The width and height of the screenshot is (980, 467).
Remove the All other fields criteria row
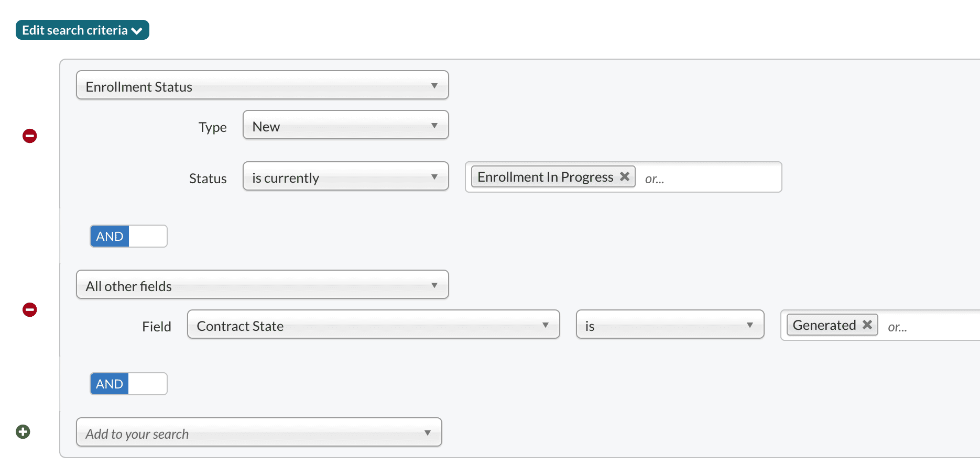[30, 310]
